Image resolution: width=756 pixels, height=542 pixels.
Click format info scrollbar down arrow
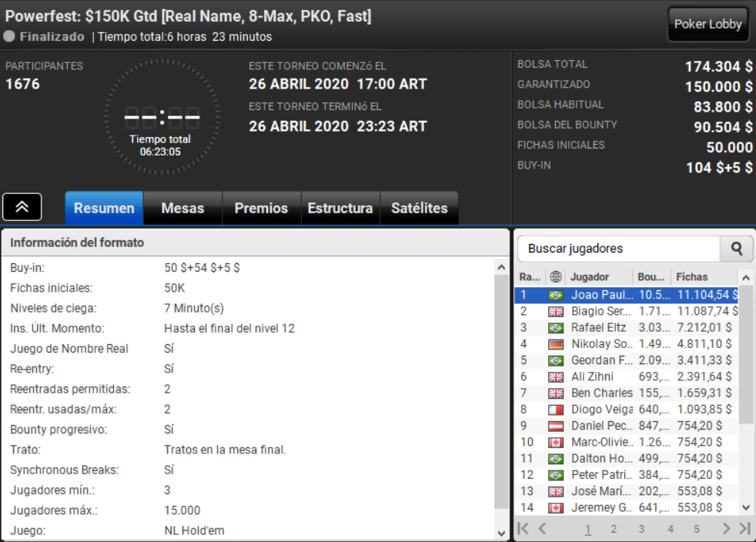(x=501, y=533)
